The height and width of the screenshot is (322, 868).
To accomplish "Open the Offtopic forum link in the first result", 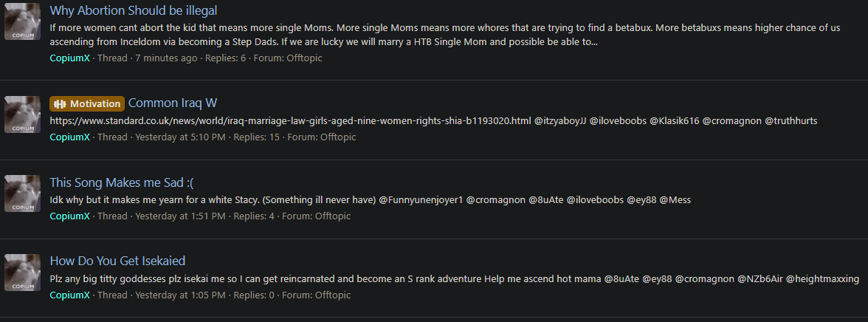I will click(304, 58).
